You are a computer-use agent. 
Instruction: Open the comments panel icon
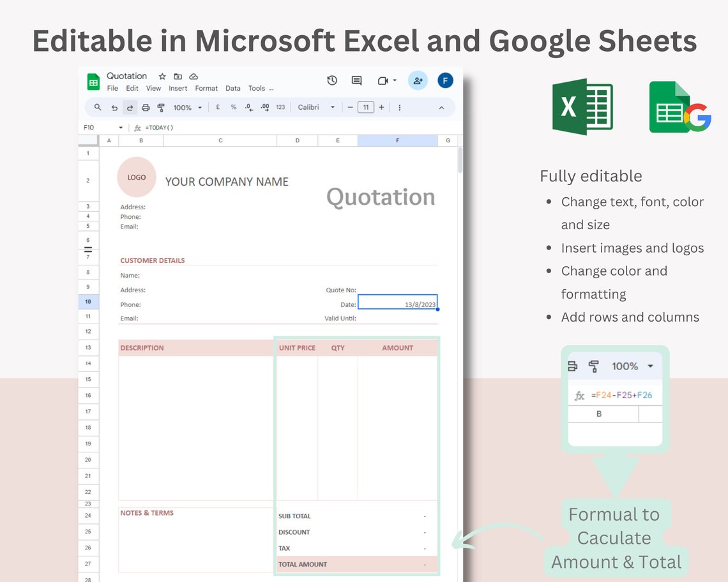(356, 80)
